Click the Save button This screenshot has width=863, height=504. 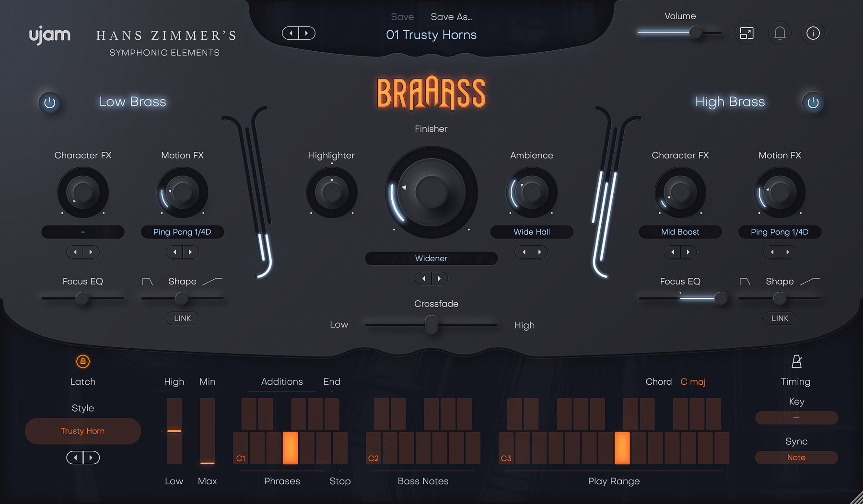[x=402, y=17]
